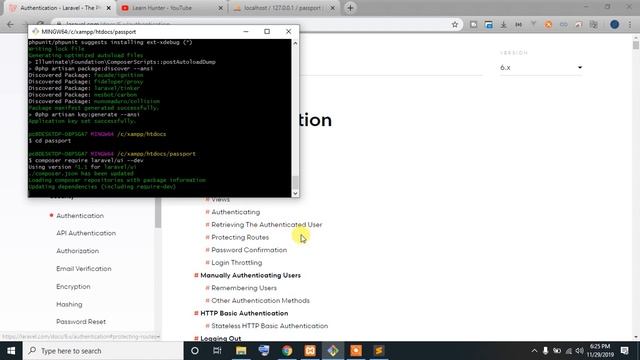Jump to the Login Throttling section
The height and width of the screenshot is (360, 640).
point(237,262)
